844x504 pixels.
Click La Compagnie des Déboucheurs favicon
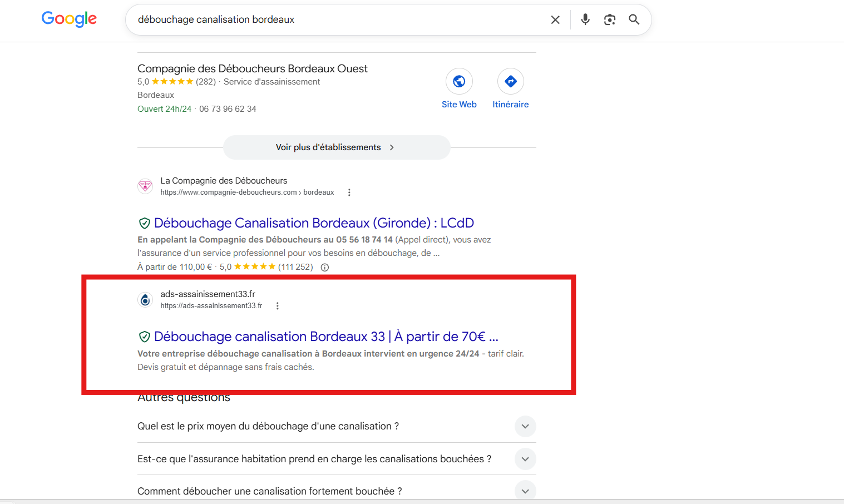click(145, 186)
